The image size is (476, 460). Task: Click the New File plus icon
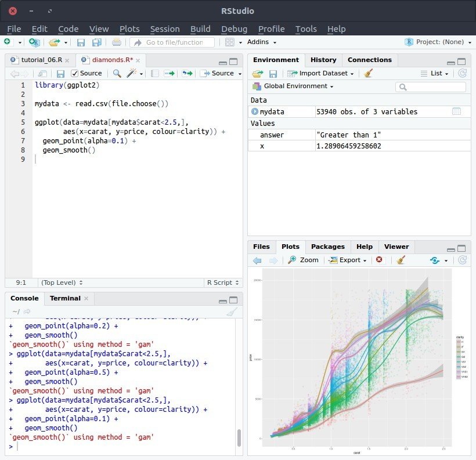point(8,42)
